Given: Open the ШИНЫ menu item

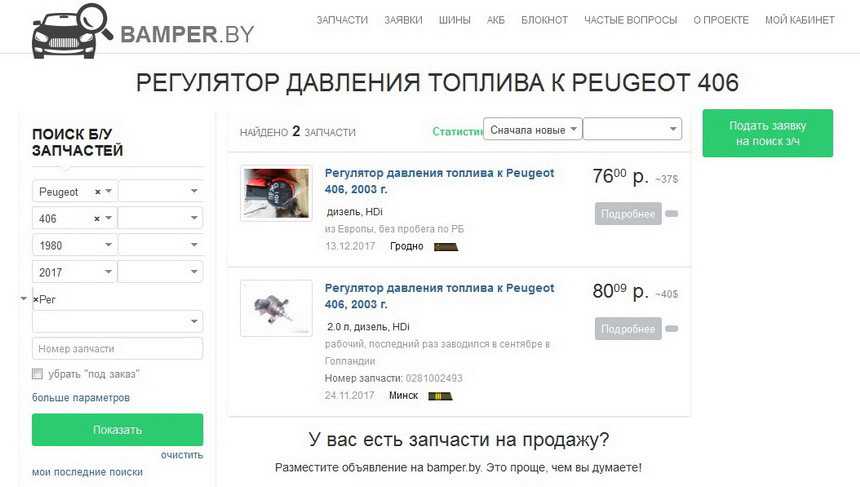Looking at the screenshot, I should click(455, 20).
